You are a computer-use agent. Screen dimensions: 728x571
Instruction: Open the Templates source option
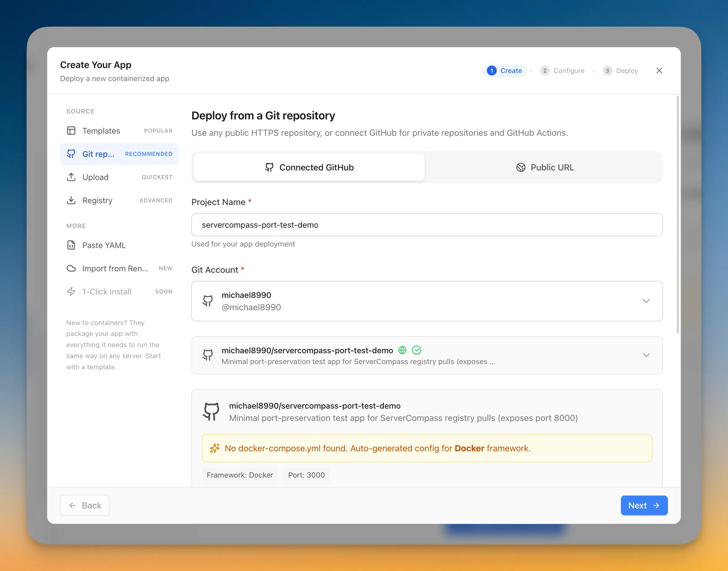click(119, 131)
